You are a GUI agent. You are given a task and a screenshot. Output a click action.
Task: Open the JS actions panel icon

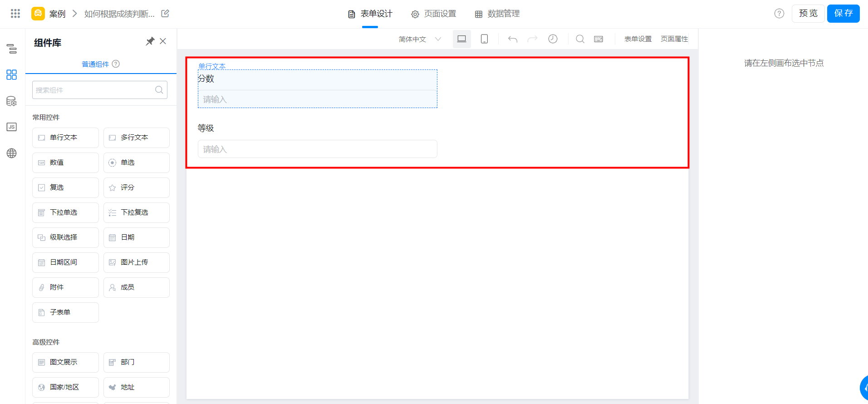click(x=12, y=127)
